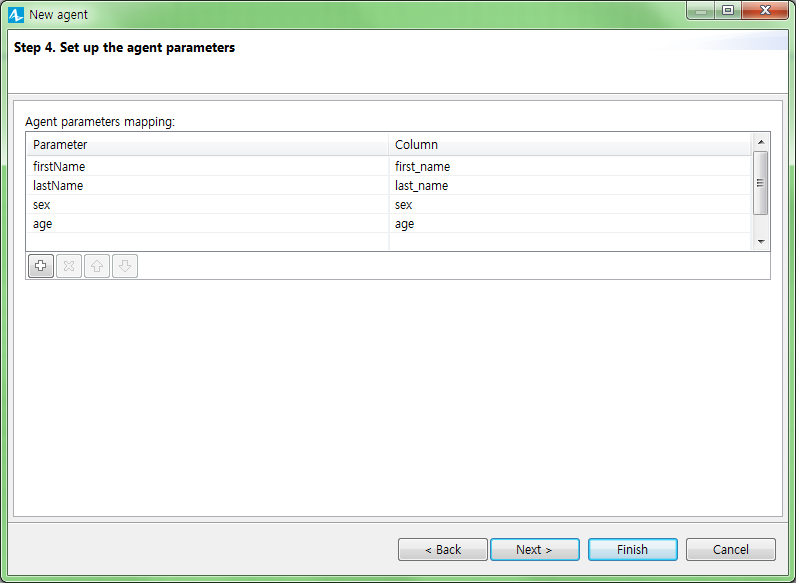This screenshot has width=796, height=583.
Task: Minimize the New agent window
Action: [701, 10]
